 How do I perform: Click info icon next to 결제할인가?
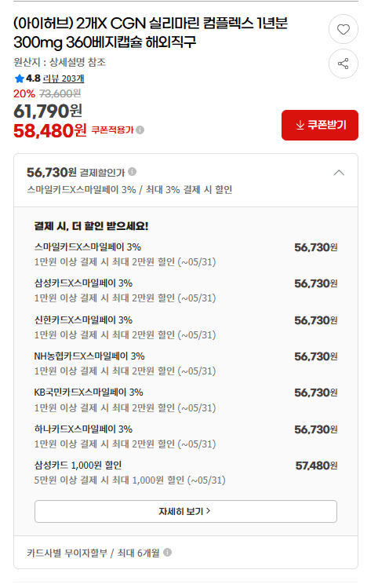tap(133, 172)
